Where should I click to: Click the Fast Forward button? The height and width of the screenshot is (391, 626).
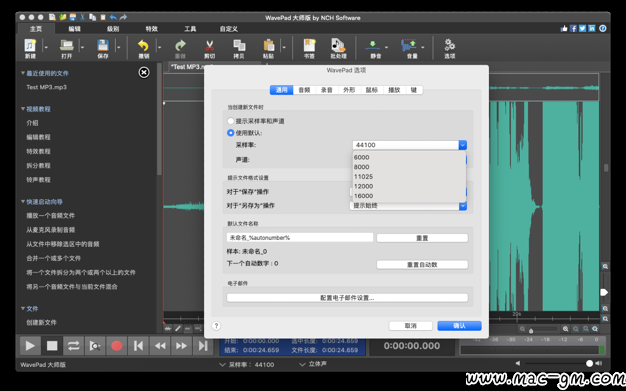point(181,345)
